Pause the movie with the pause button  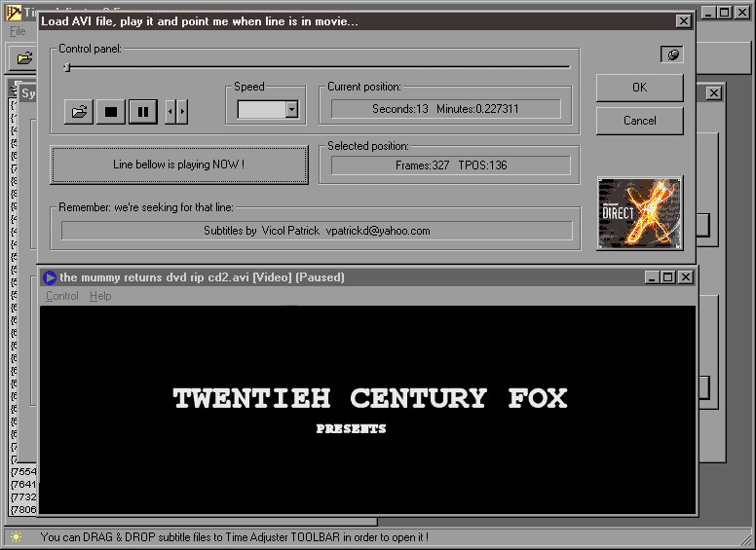tap(143, 112)
